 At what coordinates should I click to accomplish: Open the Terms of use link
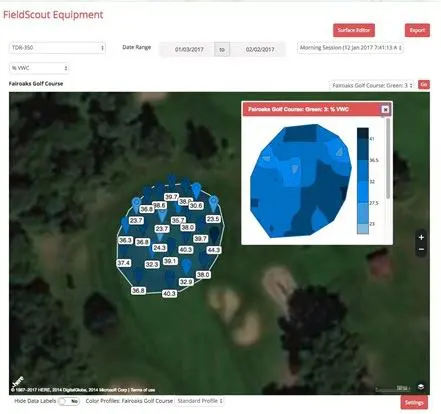[x=143, y=390]
